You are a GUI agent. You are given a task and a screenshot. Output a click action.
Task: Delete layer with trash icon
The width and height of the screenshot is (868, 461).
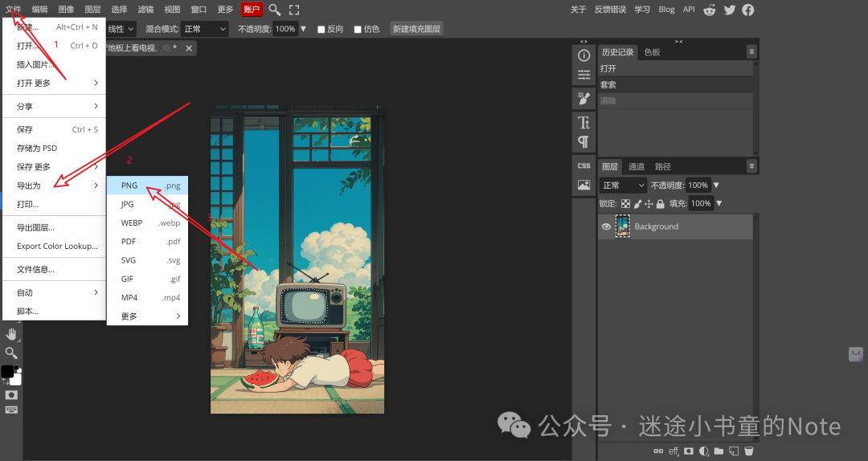pyautogui.click(x=748, y=451)
